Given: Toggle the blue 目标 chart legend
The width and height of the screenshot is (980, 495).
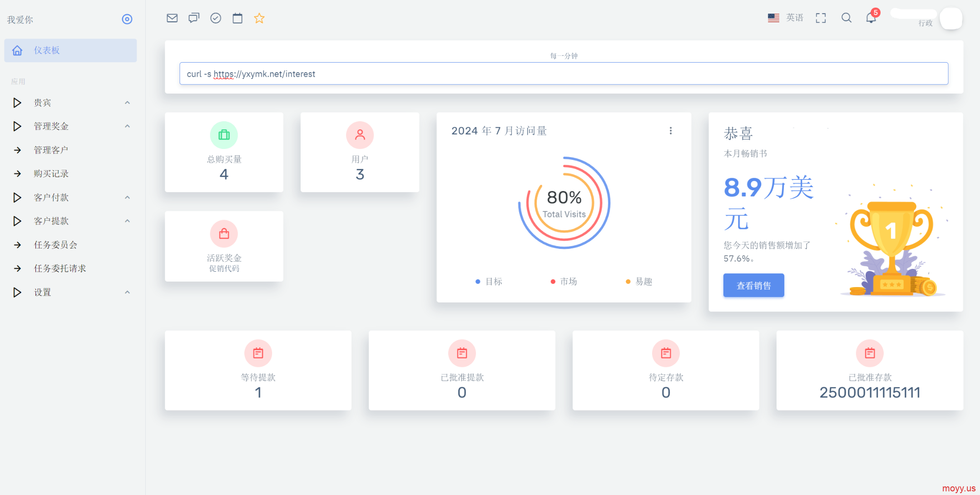Looking at the screenshot, I should [x=489, y=282].
